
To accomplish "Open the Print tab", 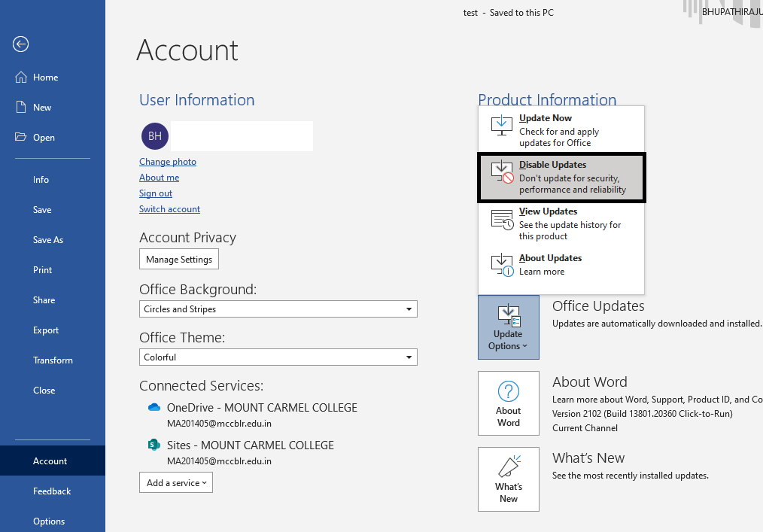I will 53,270.
